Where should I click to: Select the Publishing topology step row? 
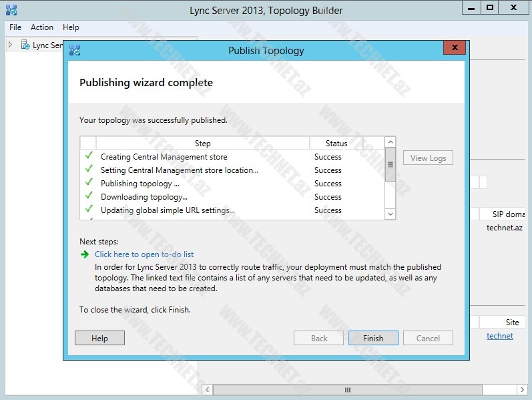pos(232,184)
